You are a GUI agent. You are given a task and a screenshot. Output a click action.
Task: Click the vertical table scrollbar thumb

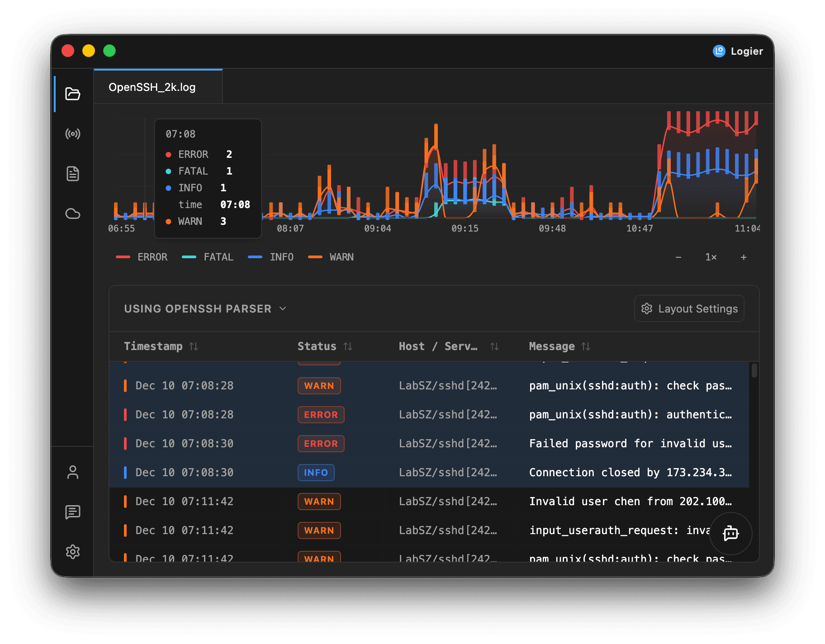pos(754,370)
